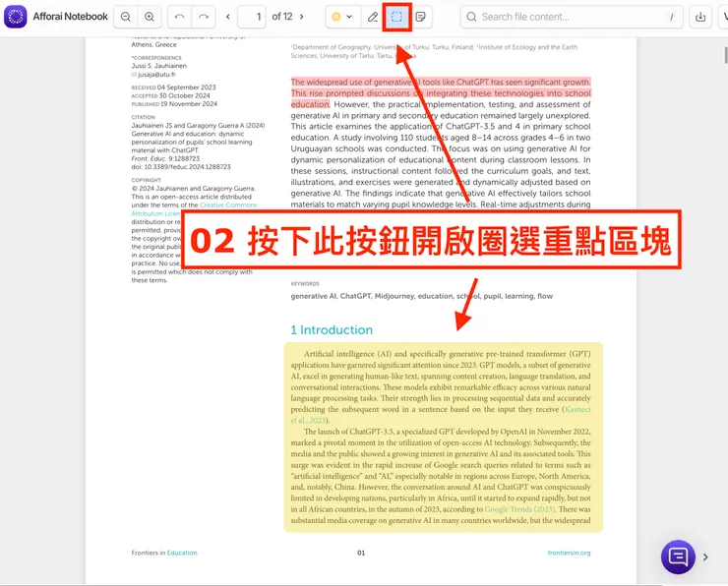Click the 'of 12' page count label

pos(282,17)
